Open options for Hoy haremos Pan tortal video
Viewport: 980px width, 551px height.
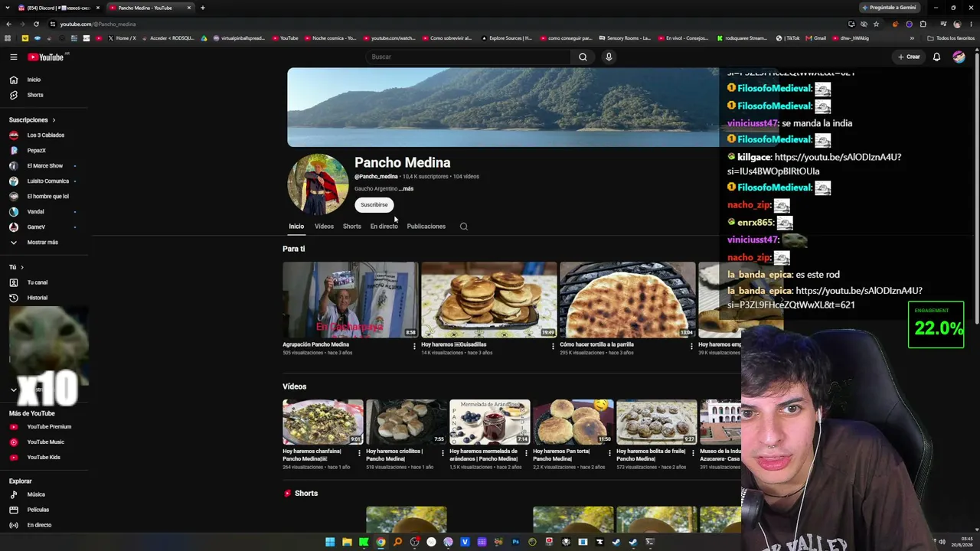(609, 453)
